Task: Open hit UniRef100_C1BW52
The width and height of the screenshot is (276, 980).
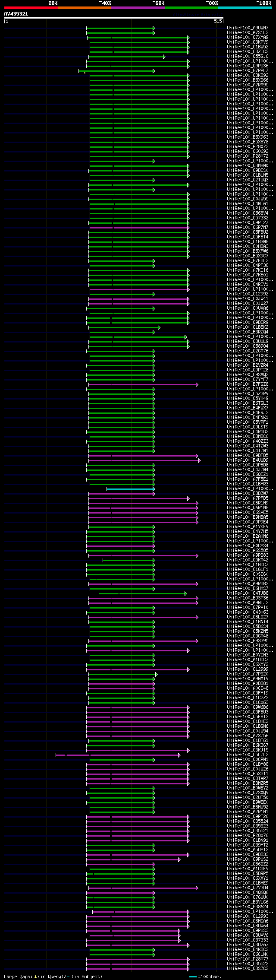Action: pos(248,47)
